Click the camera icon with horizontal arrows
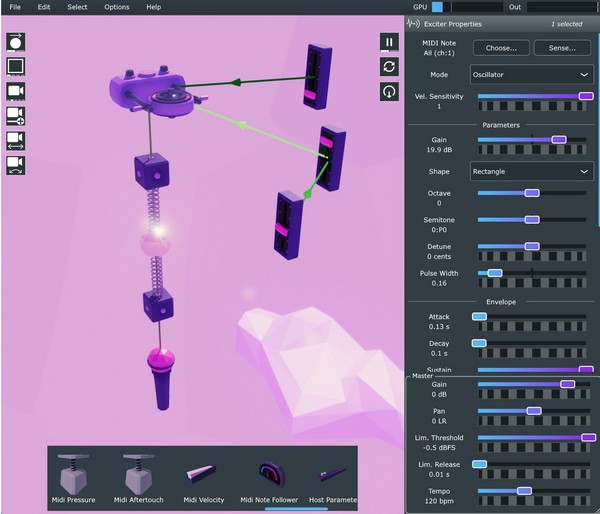 tap(16, 141)
